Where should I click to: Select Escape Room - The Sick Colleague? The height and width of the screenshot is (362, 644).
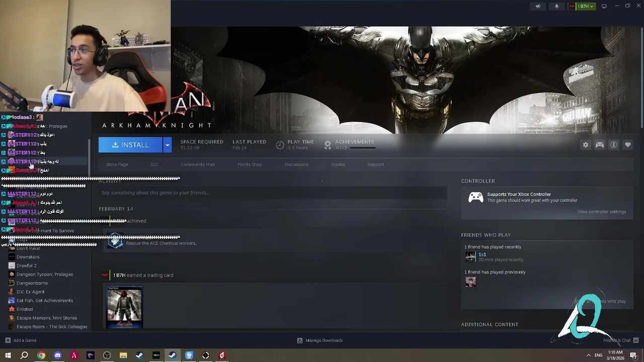click(52, 327)
